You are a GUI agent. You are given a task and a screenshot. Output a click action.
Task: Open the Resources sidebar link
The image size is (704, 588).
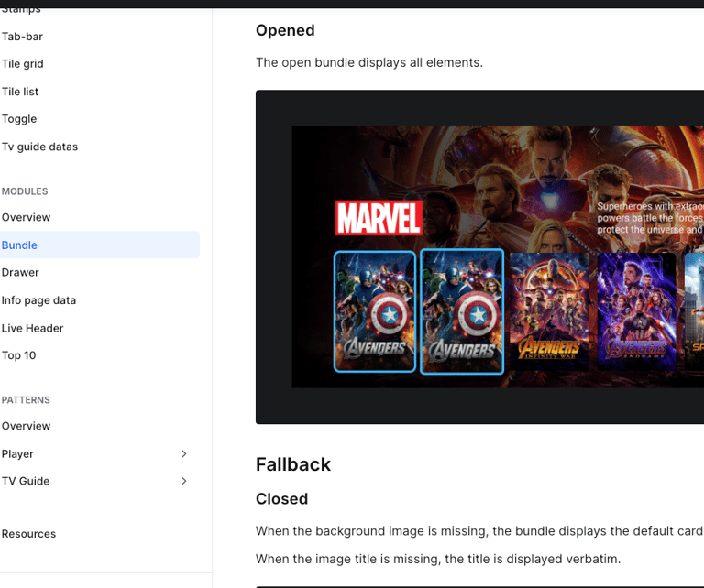tap(28, 534)
